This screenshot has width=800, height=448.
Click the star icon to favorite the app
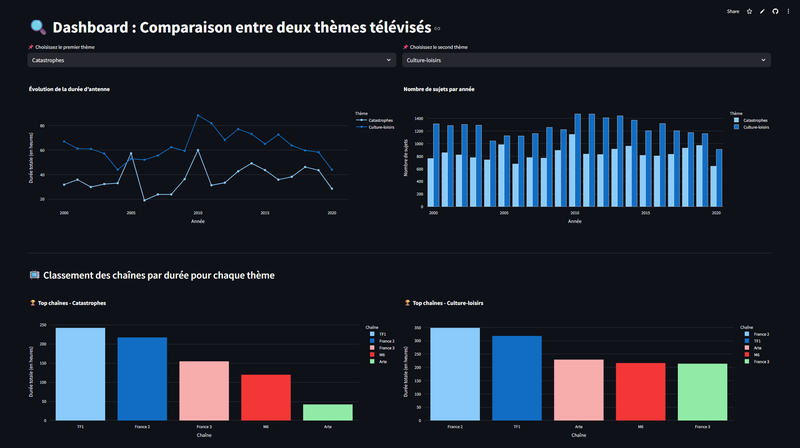pos(750,11)
